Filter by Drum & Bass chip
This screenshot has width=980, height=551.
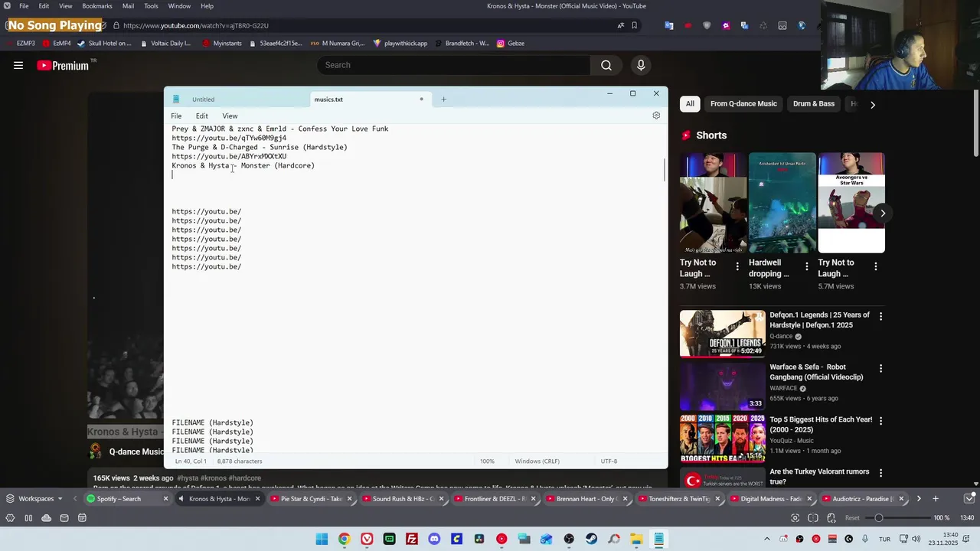click(814, 104)
